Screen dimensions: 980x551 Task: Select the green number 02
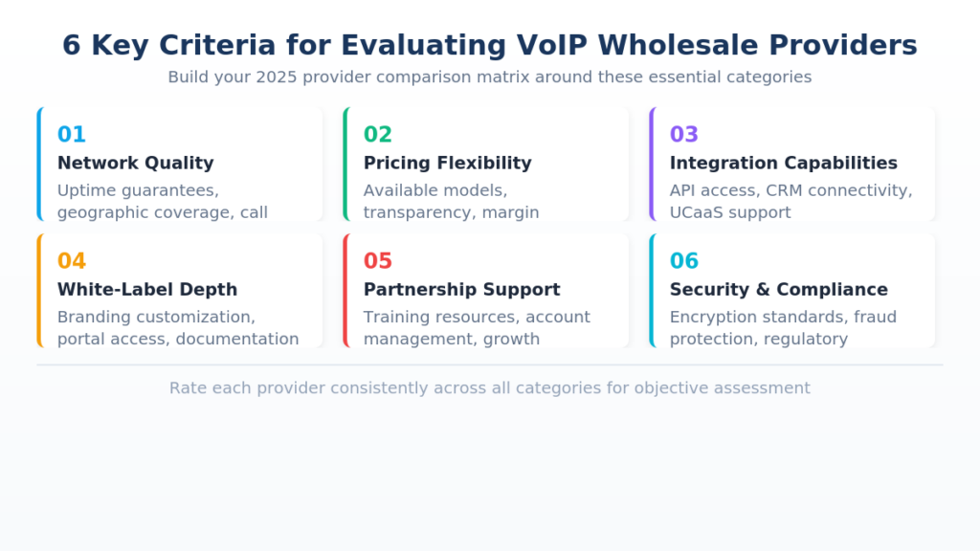[x=378, y=135]
